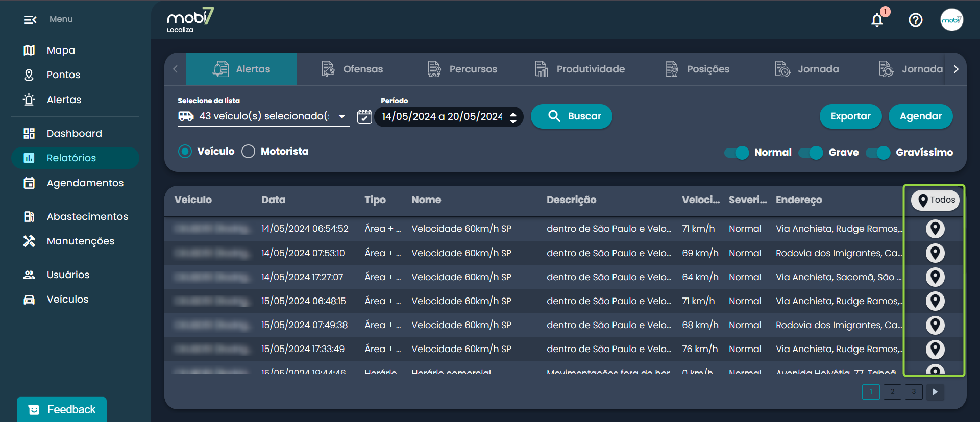Click the 69 km/h speed cell

point(700,253)
